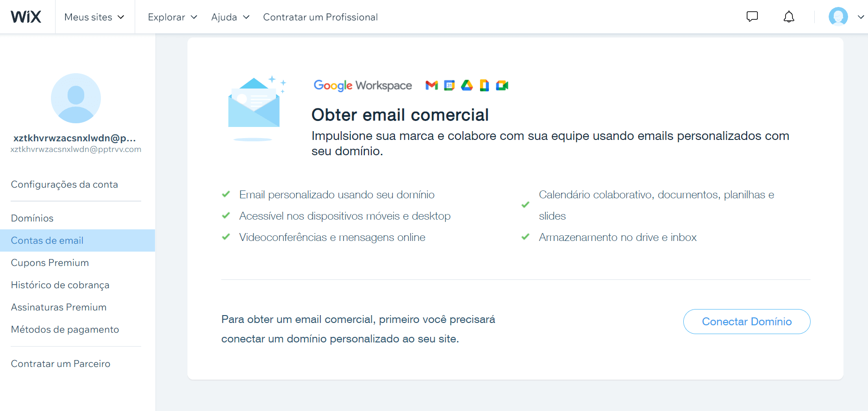Click the Google Calendar icon
Viewport: 868px width, 411px height.
pyautogui.click(x=450, y=85)
